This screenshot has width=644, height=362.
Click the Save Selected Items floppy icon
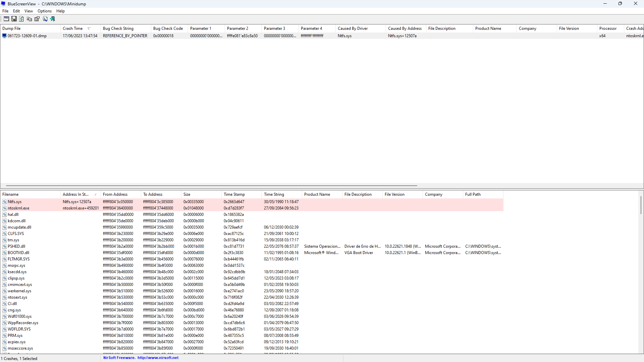tap(14, 19)
